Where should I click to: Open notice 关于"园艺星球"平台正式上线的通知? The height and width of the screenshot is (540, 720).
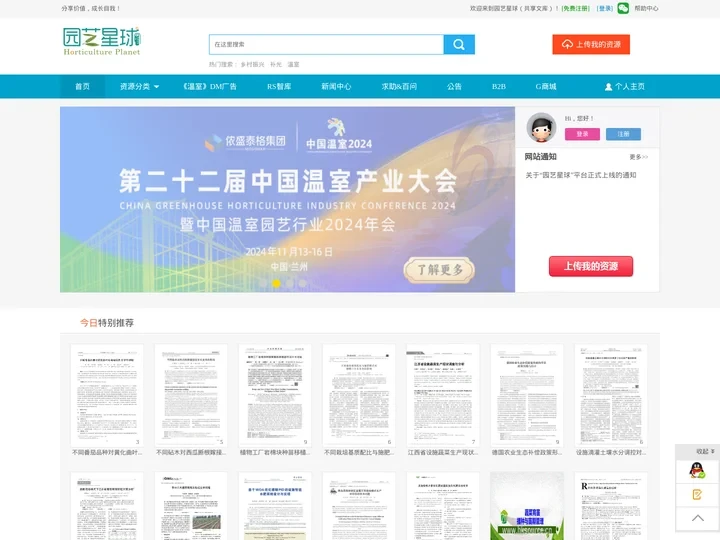click(x=581, y=175)
